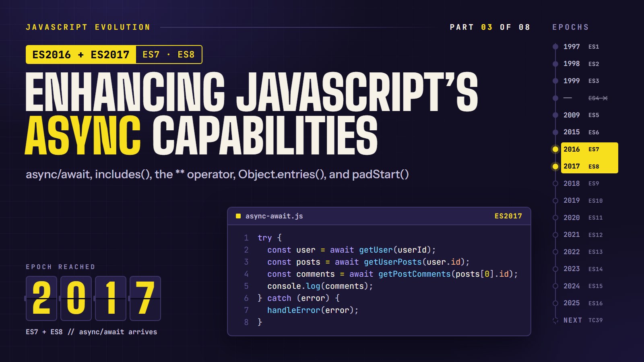
Task: Click the getUserPosts(user.id) code line
Action: (368, 262)
